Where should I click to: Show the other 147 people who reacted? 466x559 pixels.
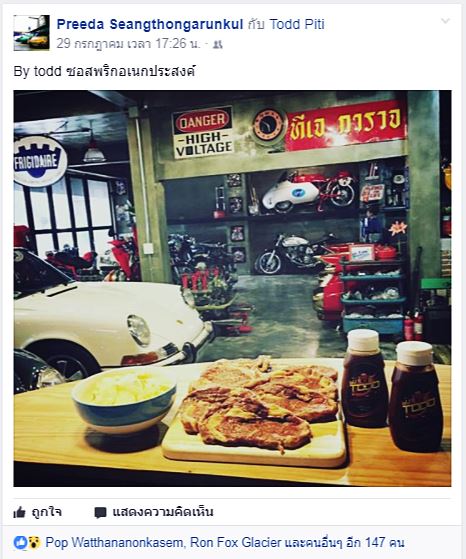click(x=344, y=543)
